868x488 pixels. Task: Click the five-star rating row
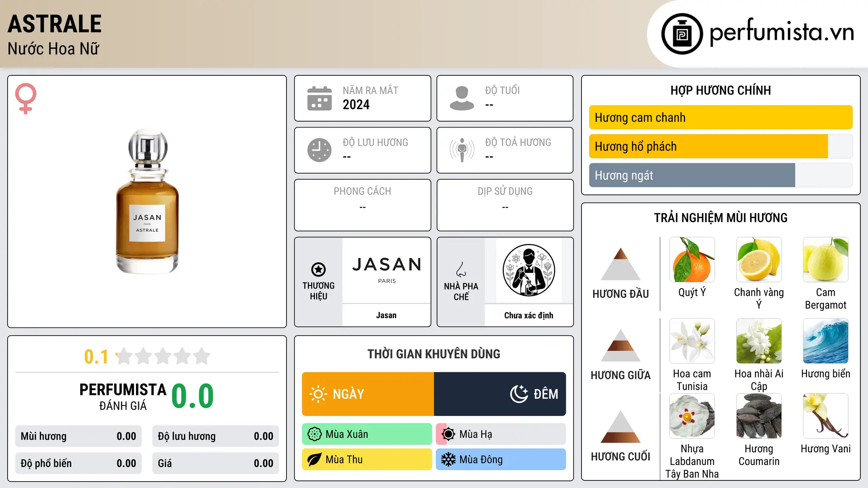163,356
